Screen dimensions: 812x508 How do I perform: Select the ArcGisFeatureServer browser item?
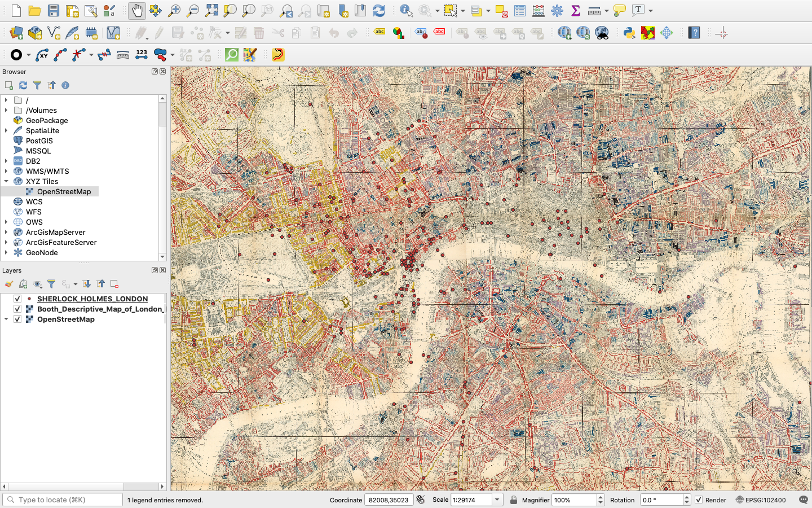point(61,242)
